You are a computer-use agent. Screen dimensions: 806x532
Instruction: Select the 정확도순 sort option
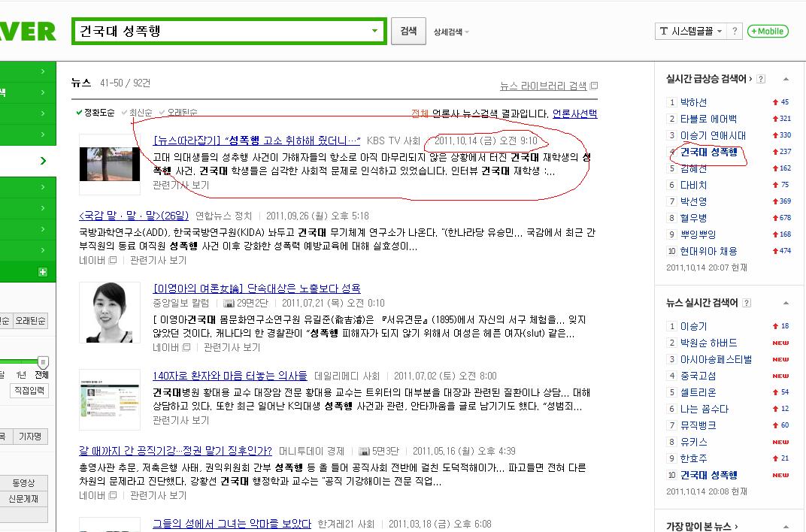tap(95, 113)
